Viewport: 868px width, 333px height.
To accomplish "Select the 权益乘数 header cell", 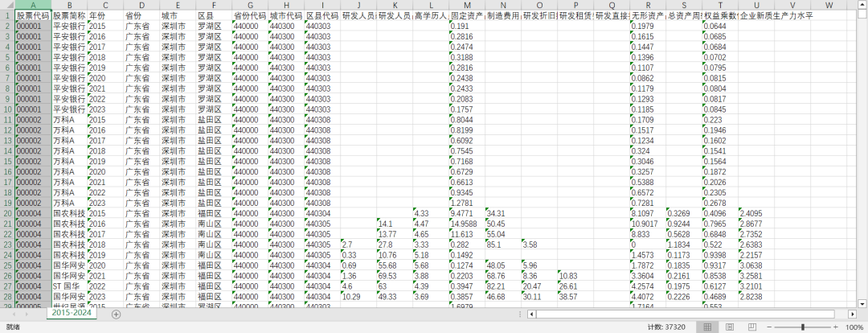I will (720, 15).
